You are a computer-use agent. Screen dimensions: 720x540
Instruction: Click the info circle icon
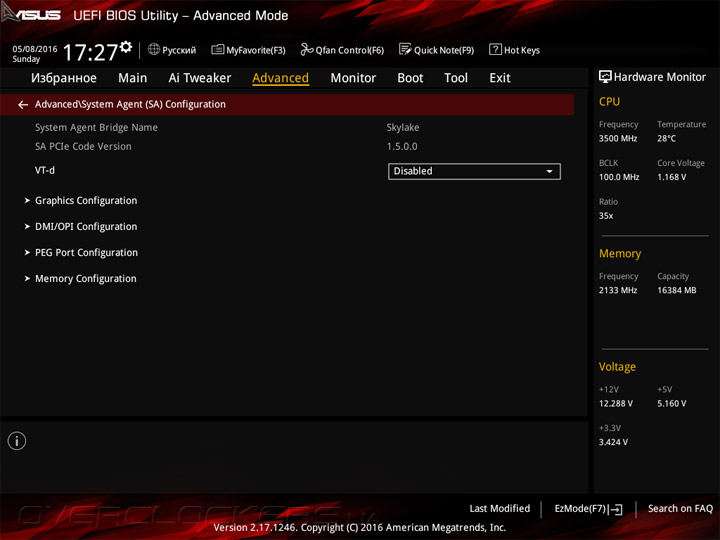(x=17, y=441)
